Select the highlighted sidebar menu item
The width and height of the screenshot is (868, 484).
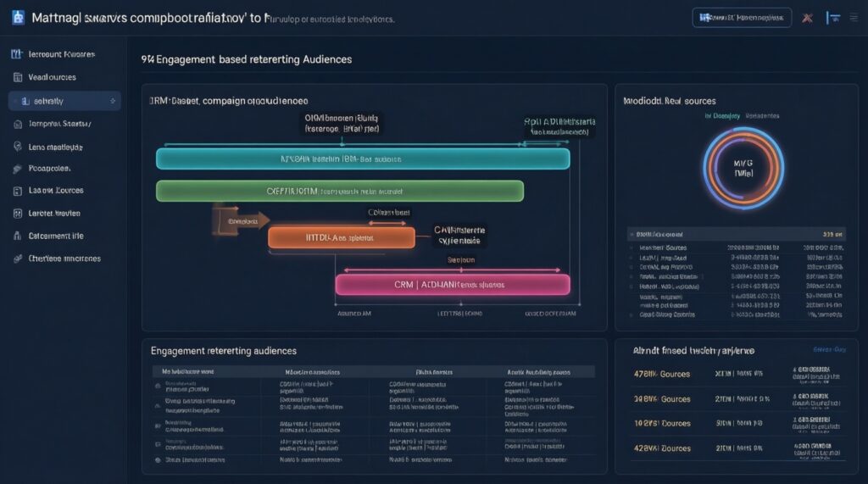click(x=64, y=101)
